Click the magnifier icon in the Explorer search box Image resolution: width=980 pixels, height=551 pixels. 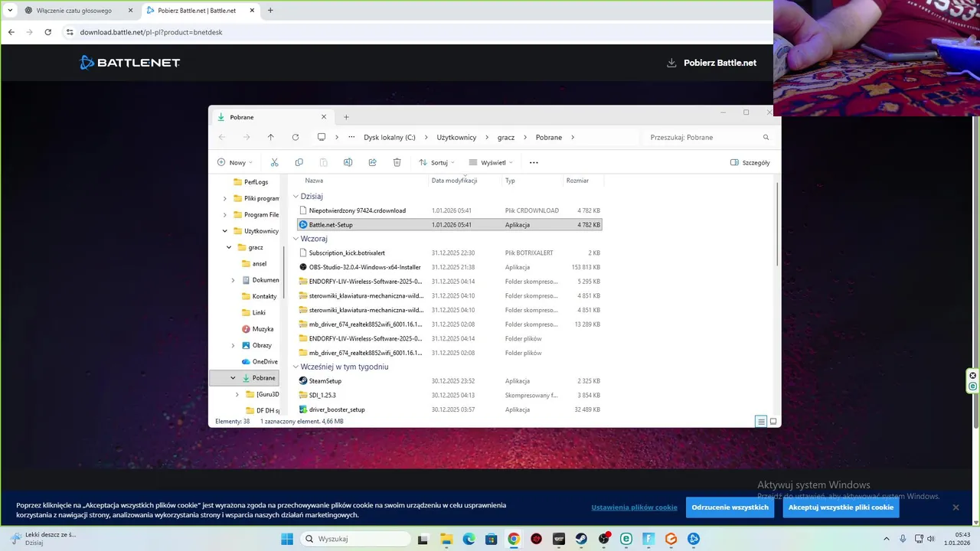click(766, 137)
